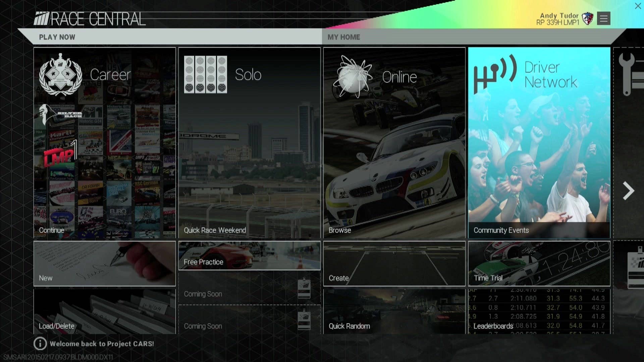The image size is (644, 362).
Task: Click the Driver Network gear-shift signal icon
Action: 495,74
